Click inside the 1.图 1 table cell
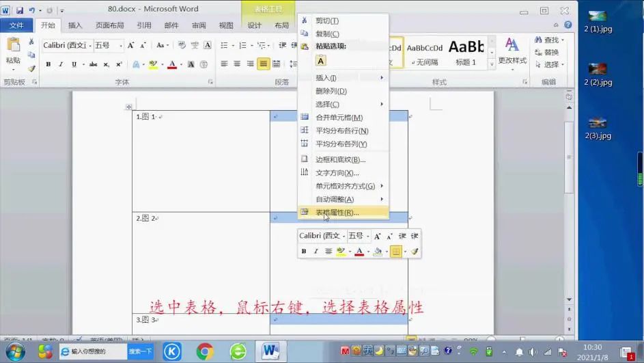Screen dimensions: 644x363 (201, 161)
